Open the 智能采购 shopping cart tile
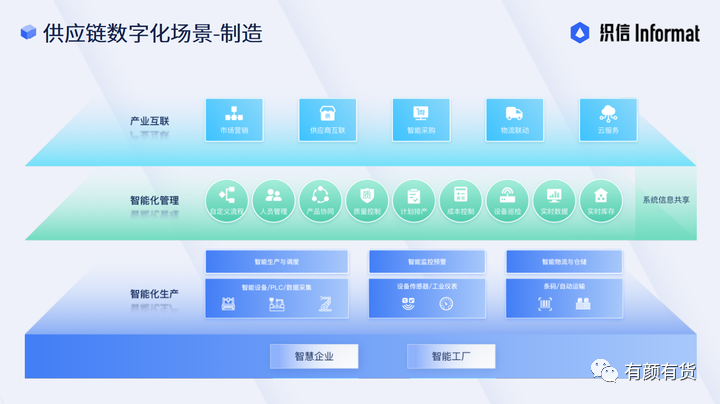The image size is (720, 404). coord(421,120)
